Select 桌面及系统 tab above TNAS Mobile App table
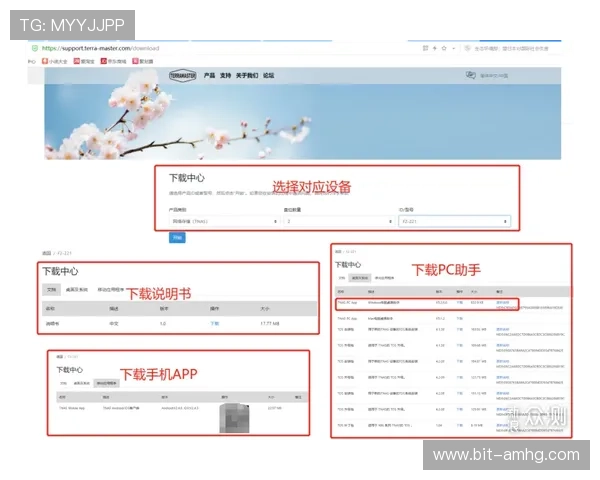This screenshot has height=480, width=600. pos(82,383)
